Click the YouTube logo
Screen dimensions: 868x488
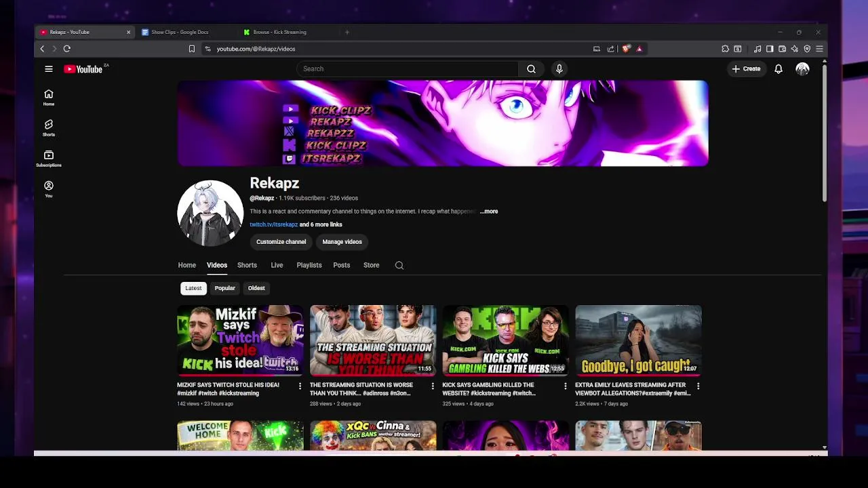pyautogui.click(x=83, y=69)
